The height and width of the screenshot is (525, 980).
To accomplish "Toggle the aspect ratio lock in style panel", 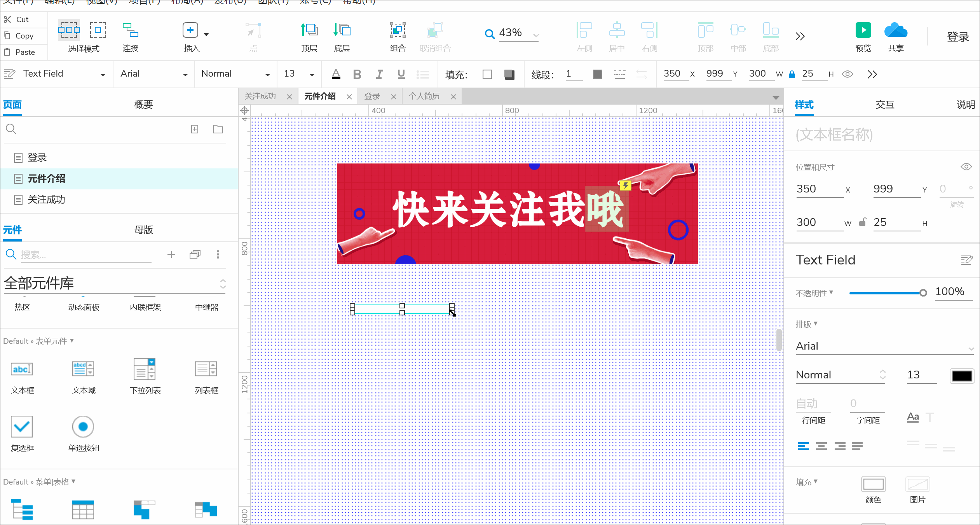I will coord(862,222).
